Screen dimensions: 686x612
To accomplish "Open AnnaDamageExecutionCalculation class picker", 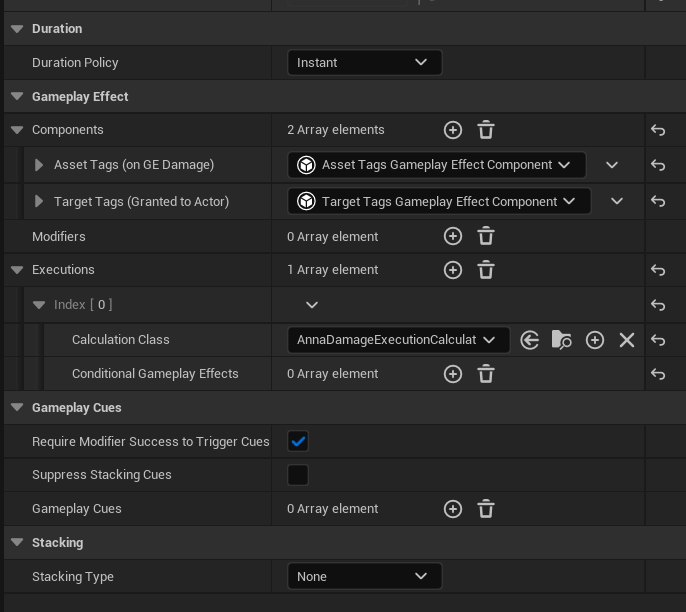I will (x=398, y=340).
